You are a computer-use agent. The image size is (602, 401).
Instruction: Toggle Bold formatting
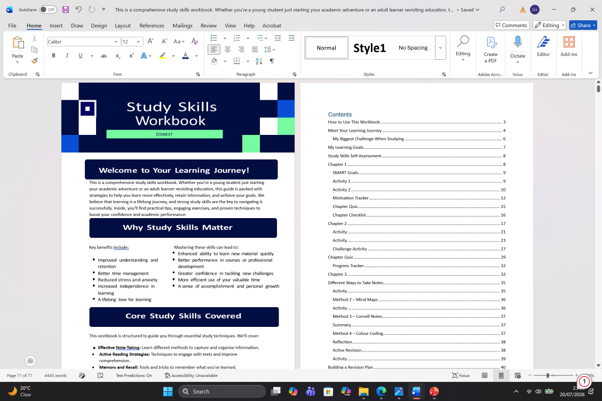point(54,56)
